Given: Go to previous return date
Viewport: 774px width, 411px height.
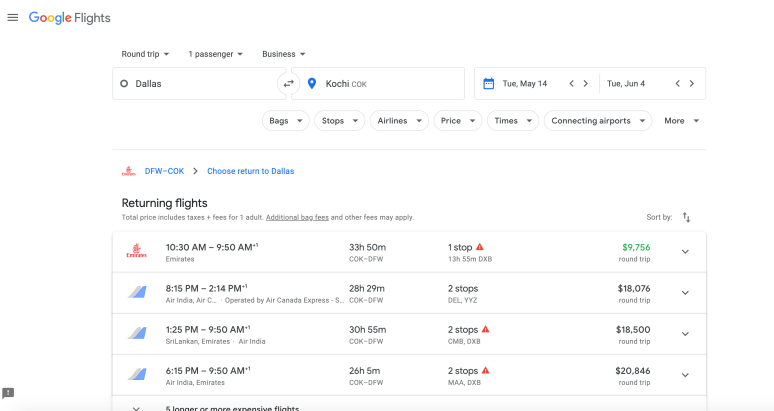Looking at the screenshot, I should 678,83.
